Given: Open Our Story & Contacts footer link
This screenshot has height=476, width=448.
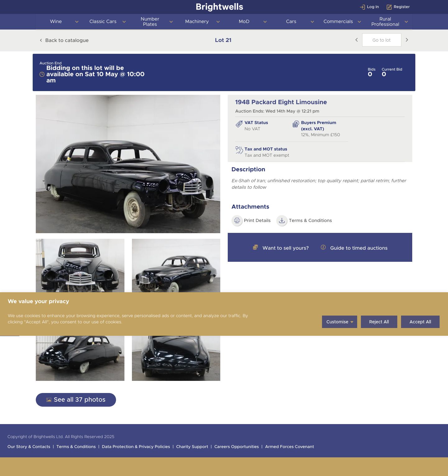Looking at the screenshot, I should pyautogui.click(x=29, y=447).
